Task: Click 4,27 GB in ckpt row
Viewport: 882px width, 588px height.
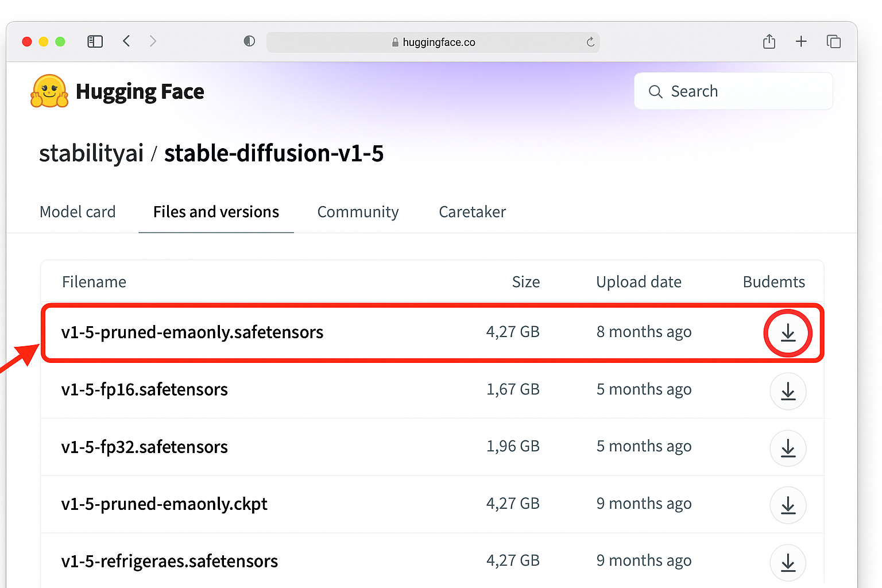Action: [x=513, y=504]
